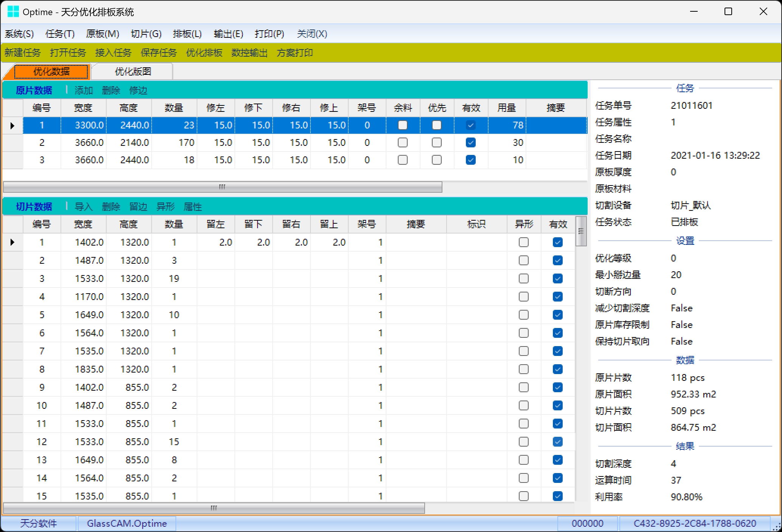Click horizontal scrollbar of 原片数据 table
Image resolution: width=782 pixels, height=532 pixels.
click(222, 187)
